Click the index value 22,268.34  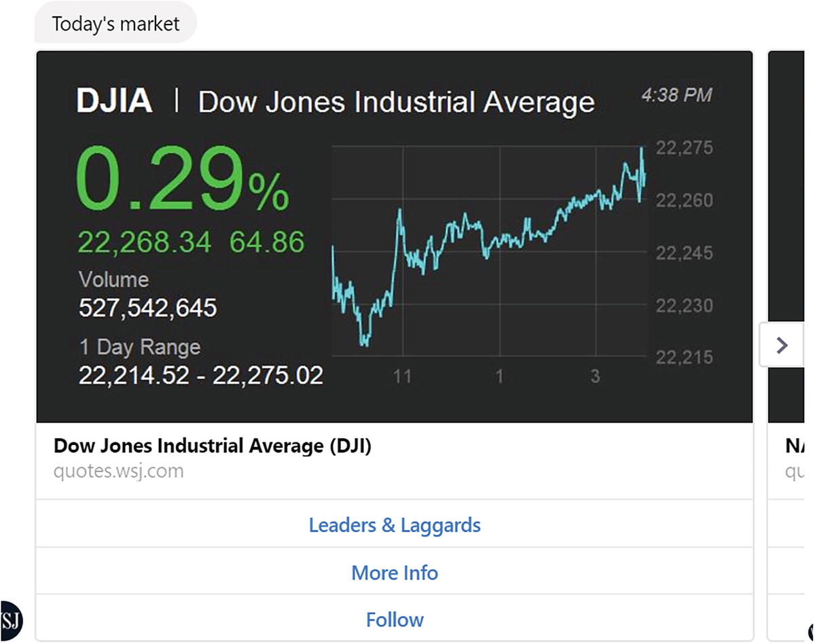pyautogui.click(x=145, y=242)
